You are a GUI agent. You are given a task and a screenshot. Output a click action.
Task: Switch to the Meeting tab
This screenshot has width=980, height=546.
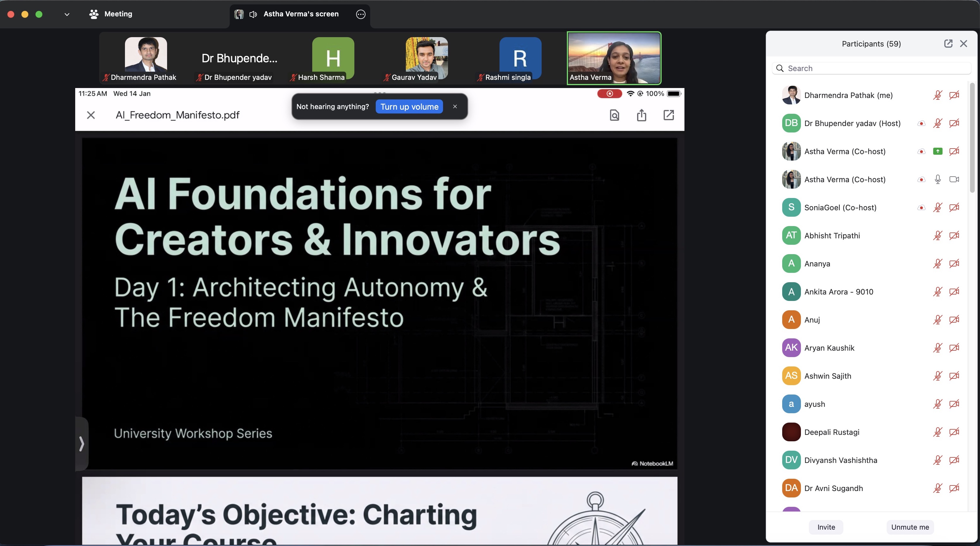click(x=111, y=14)
